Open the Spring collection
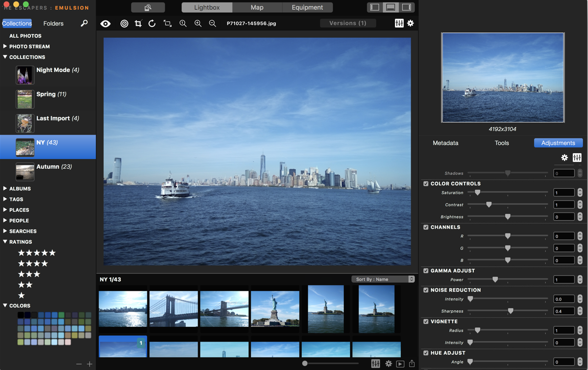Viewport: 588px width, 370px height. (48, 99)
